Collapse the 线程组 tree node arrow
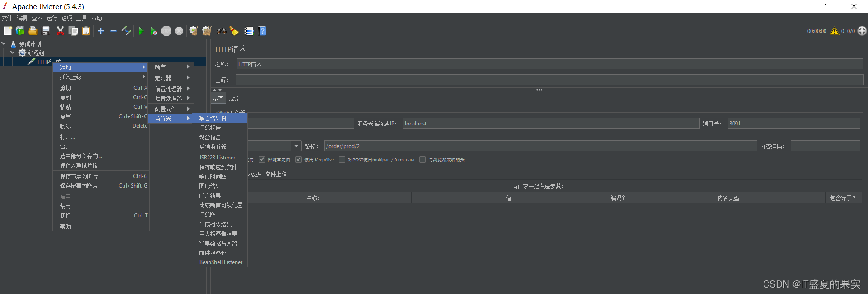Image resolution: width=868 pixels, height=294 pixels. coord(13,53)
